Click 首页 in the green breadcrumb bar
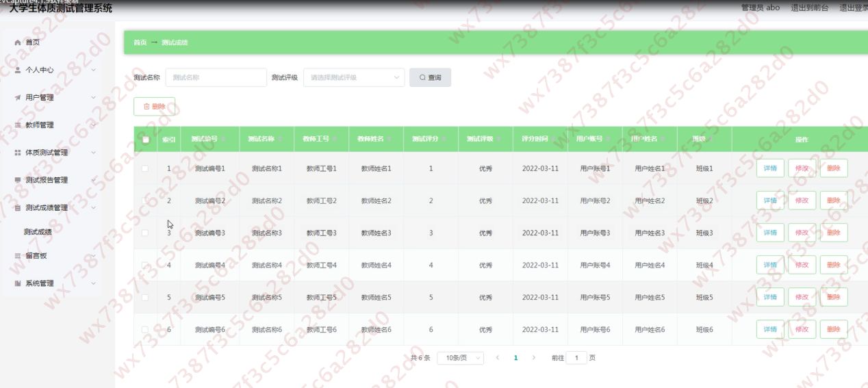 140,42
